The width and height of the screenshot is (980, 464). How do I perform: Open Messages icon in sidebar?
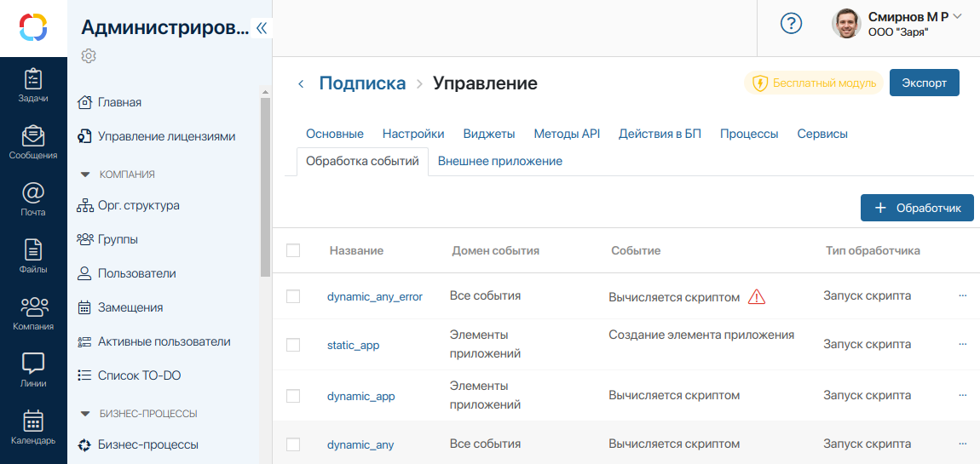click(33, 142)
